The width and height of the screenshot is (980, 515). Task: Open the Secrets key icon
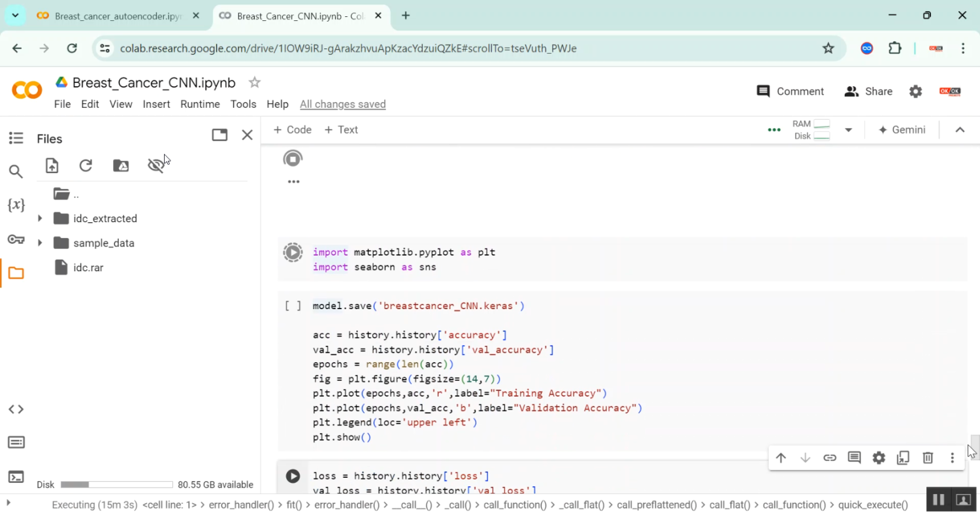click(x=16, y=239)
